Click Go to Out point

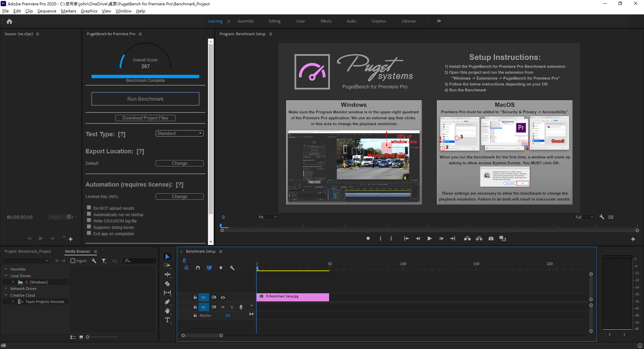pos(453,239)
